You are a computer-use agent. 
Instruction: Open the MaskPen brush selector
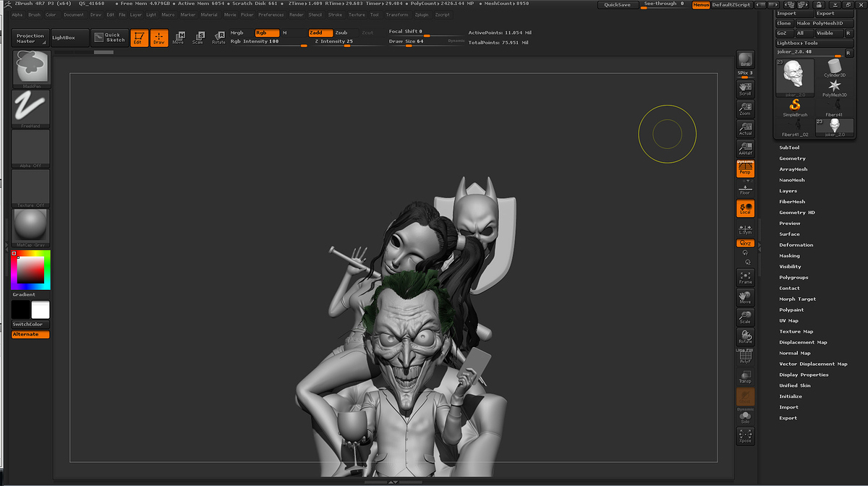(30, 69)
